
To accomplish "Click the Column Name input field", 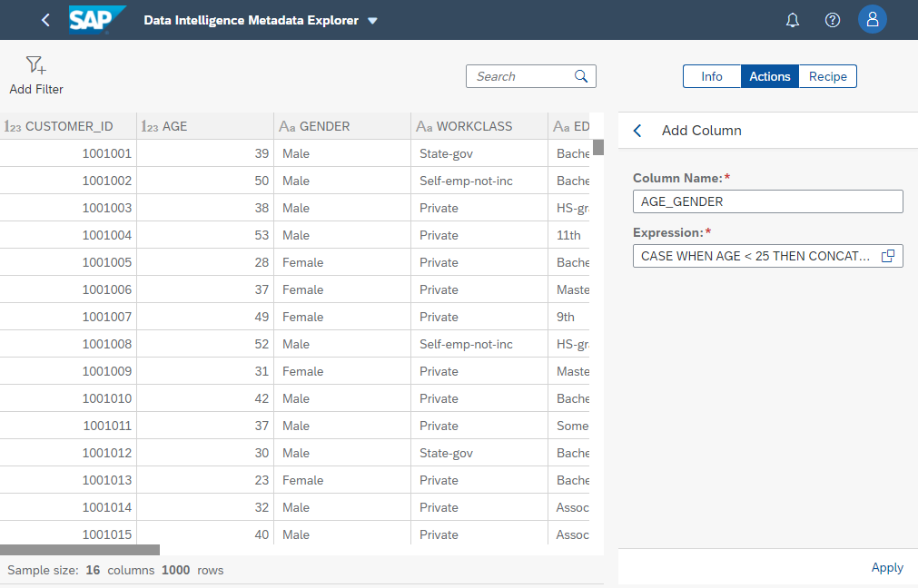I will (767, 201).
